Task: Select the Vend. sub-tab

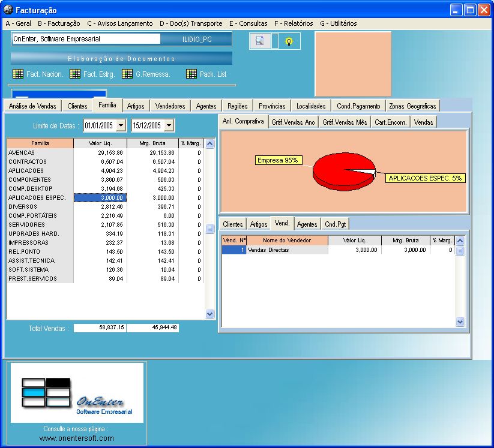Action: pos(282,223)
